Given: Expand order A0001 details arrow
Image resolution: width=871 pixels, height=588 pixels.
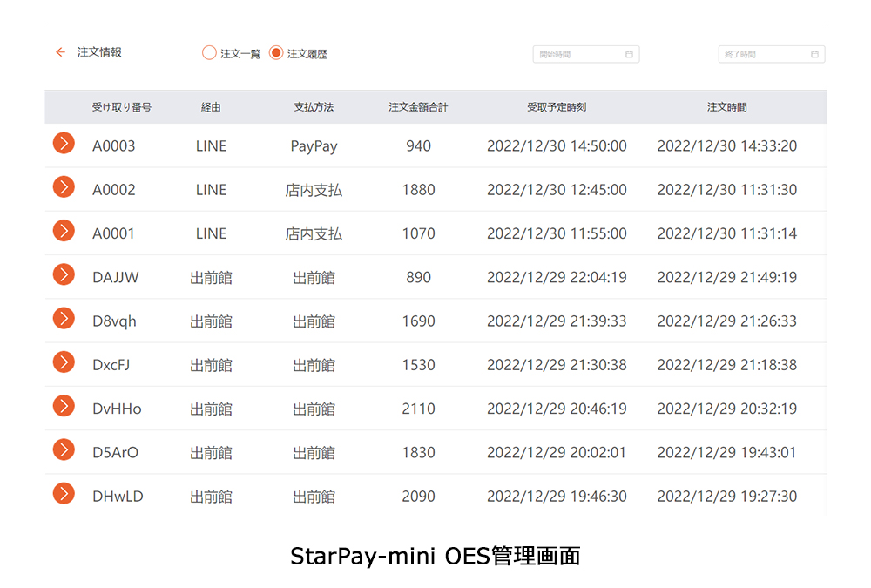Looking at the screenshot, I should [64, 231].
